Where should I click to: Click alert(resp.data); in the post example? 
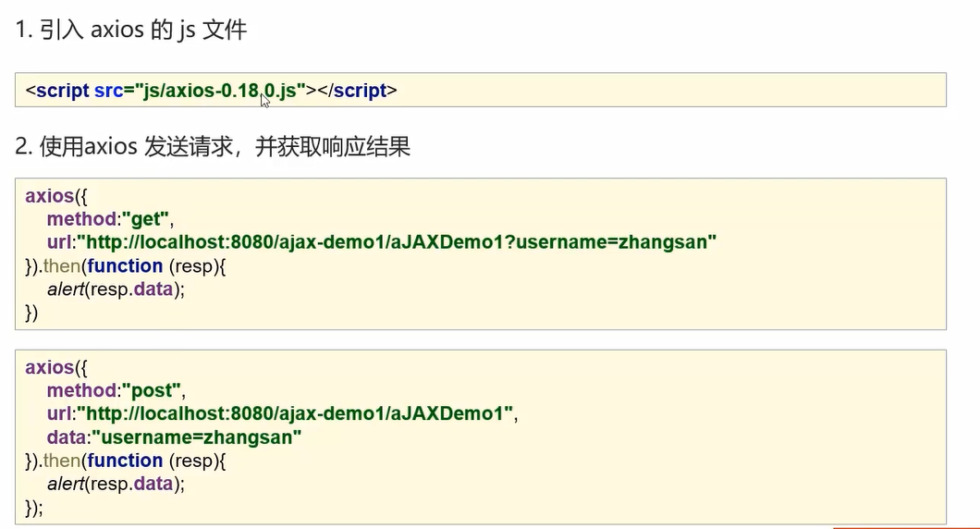[x=116, y=484]
